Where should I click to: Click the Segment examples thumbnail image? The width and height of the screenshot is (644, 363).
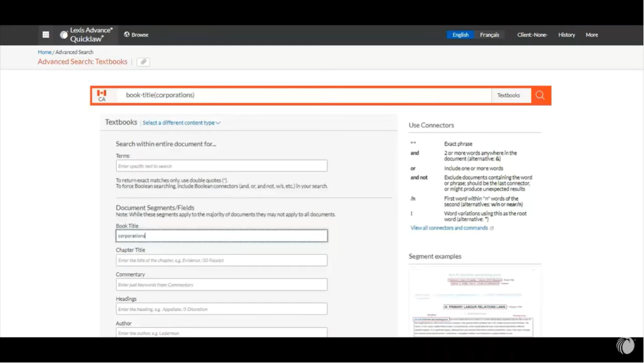475,302
